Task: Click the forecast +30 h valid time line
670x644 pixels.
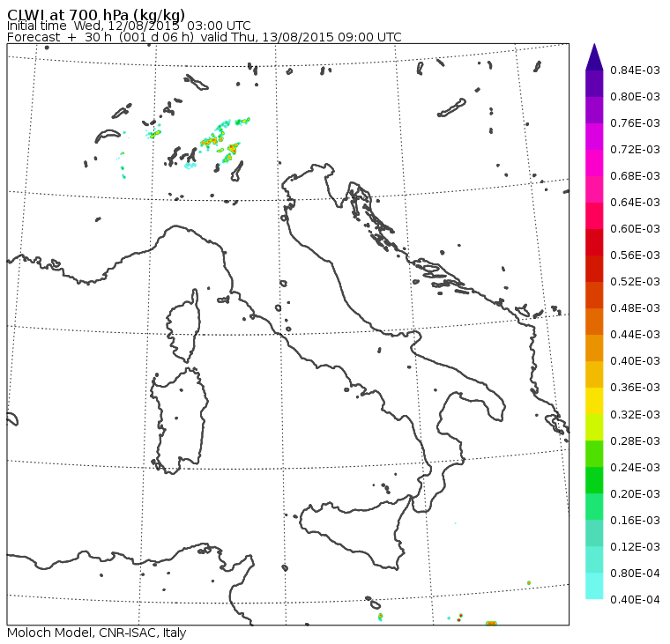Action: click(205, 37)
